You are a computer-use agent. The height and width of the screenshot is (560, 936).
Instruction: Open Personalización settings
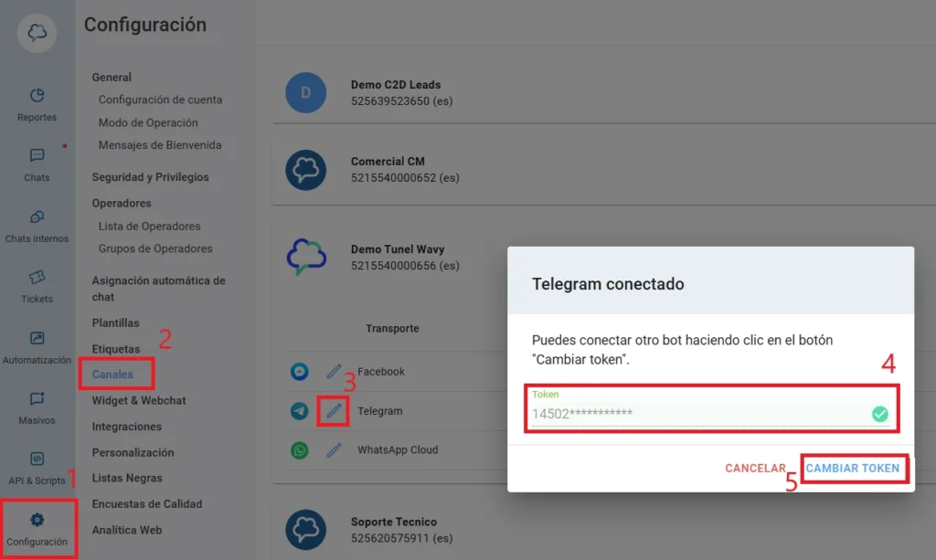tap(133, 452)
